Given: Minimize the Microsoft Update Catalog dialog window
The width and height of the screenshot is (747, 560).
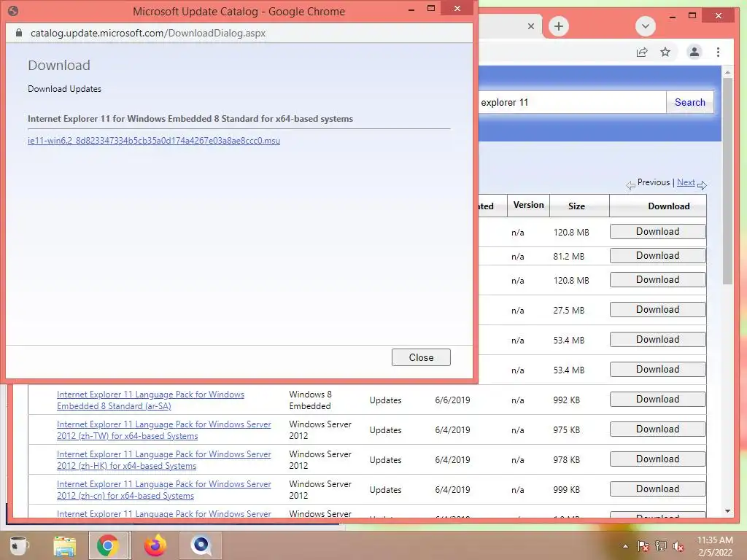Looking at the screenshot, I should pyautogui.click(x=411, y=9).
